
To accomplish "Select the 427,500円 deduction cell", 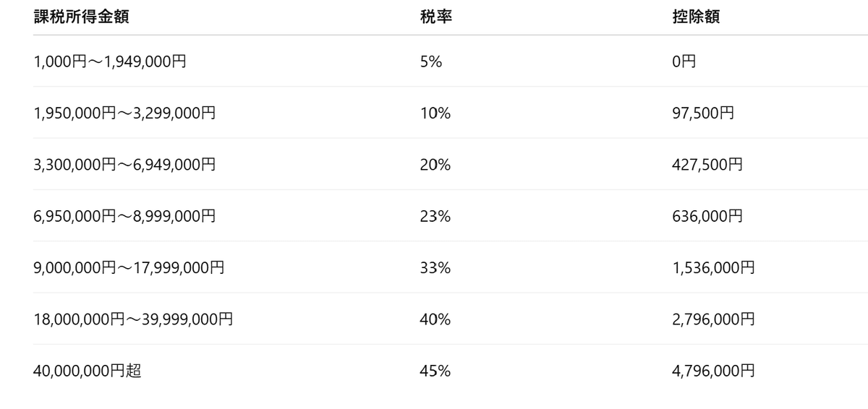I will (x=707, y=165).
